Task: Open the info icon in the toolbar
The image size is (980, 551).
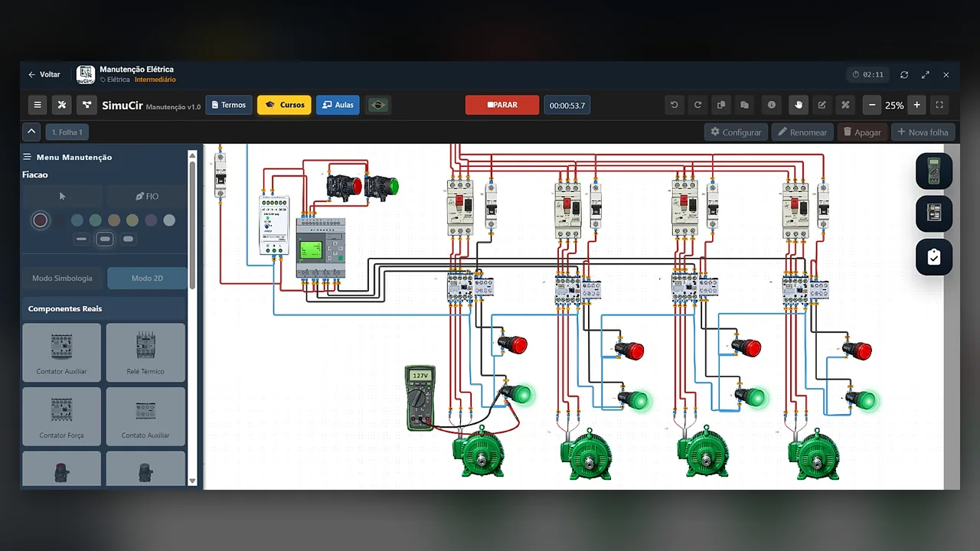Action: point(771,105)
